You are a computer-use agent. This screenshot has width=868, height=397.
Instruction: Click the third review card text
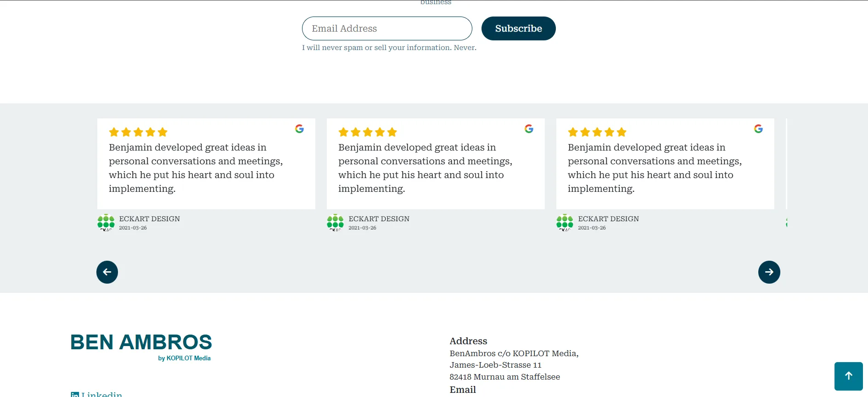(x=655, y=168)
